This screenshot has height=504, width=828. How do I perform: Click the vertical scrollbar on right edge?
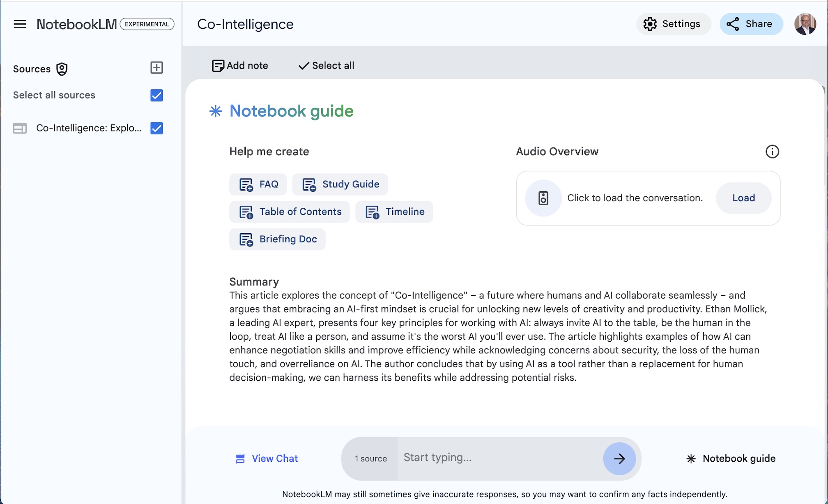click(825, 136)
